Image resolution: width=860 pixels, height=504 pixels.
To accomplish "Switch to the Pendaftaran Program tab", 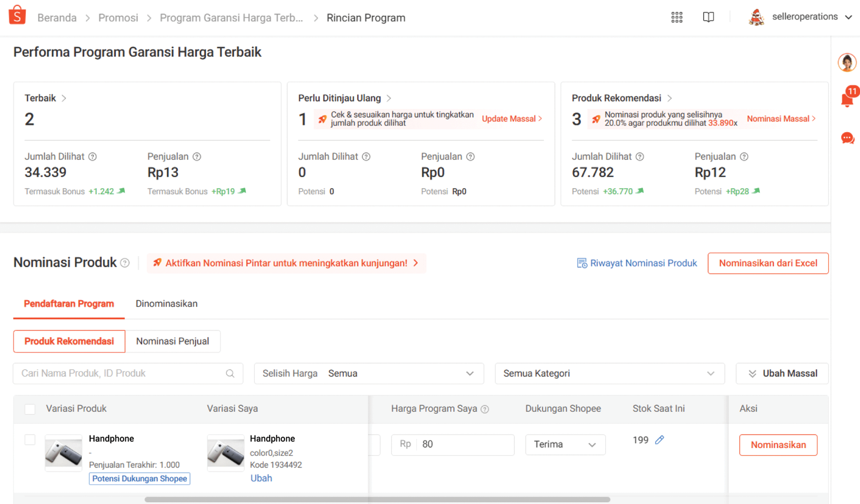I will coord(69,304).
